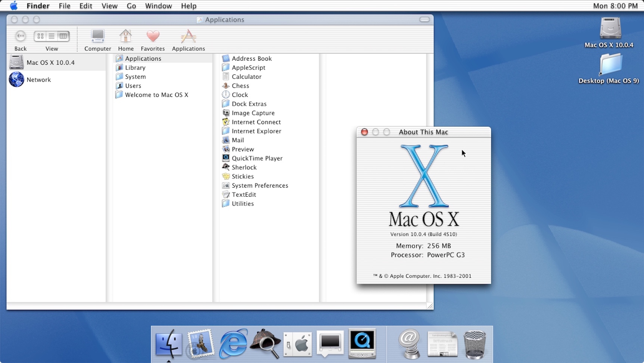The image size is (644, 363).
Task: Select Network in the first column
Action: (38, 80)
